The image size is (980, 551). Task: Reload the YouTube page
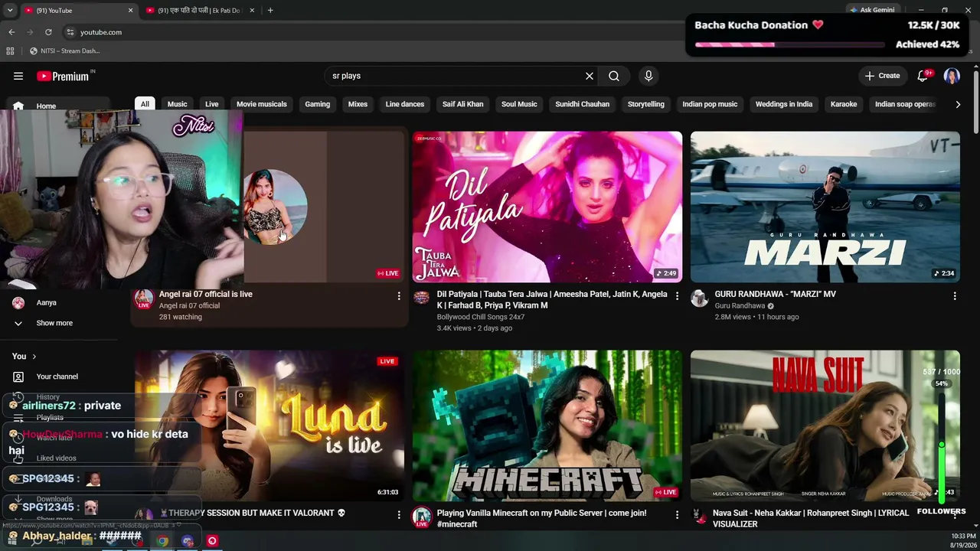tap(48, 32)
